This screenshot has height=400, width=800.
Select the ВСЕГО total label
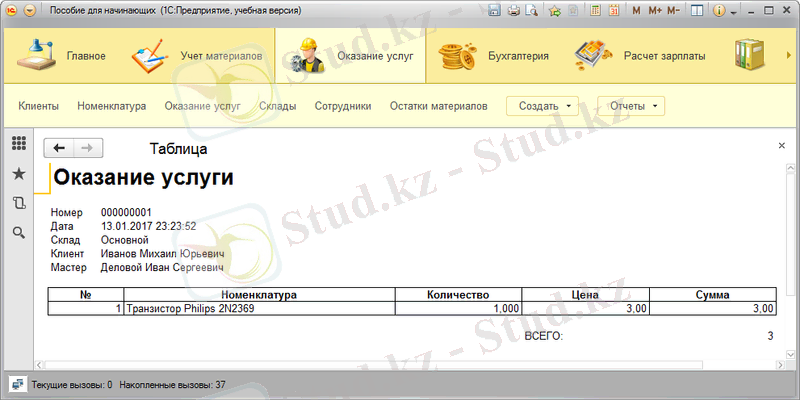tap(544, 336)
